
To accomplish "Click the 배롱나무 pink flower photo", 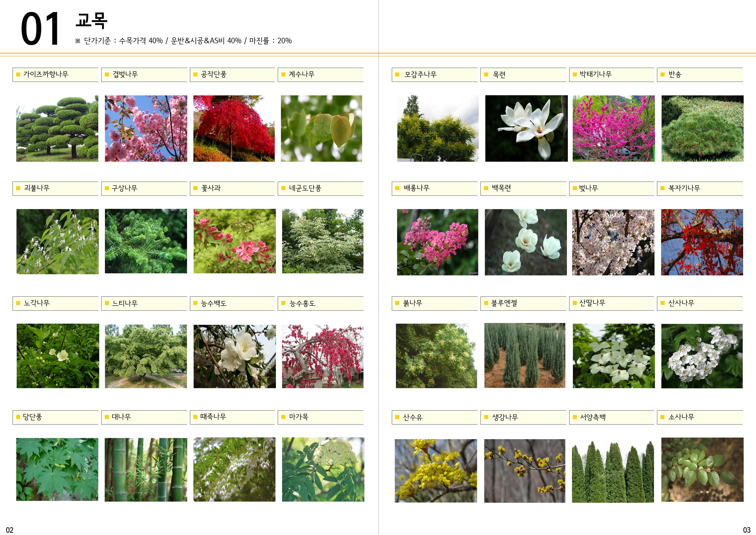I will pos(438,242).
